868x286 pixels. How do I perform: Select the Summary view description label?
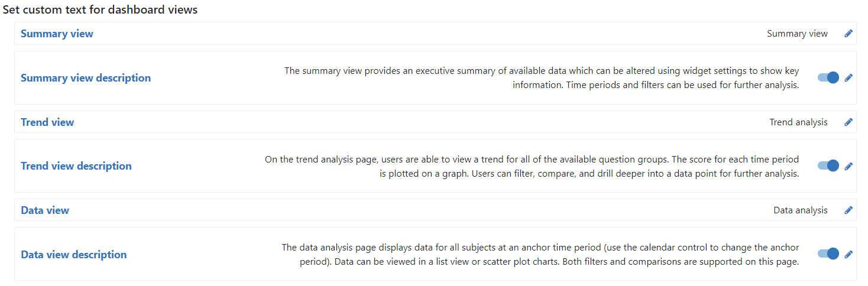click(86, 78)
